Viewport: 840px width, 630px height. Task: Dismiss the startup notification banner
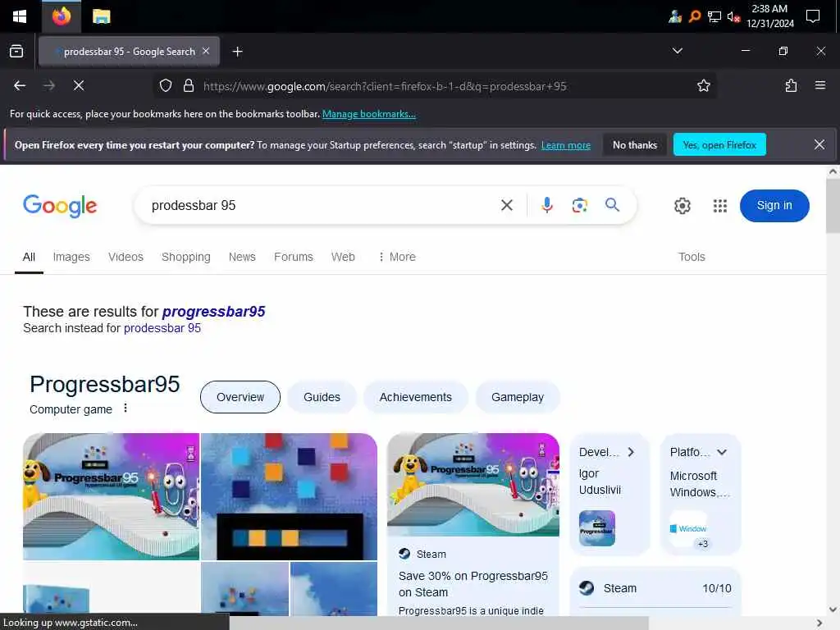(x=819, y=144)
